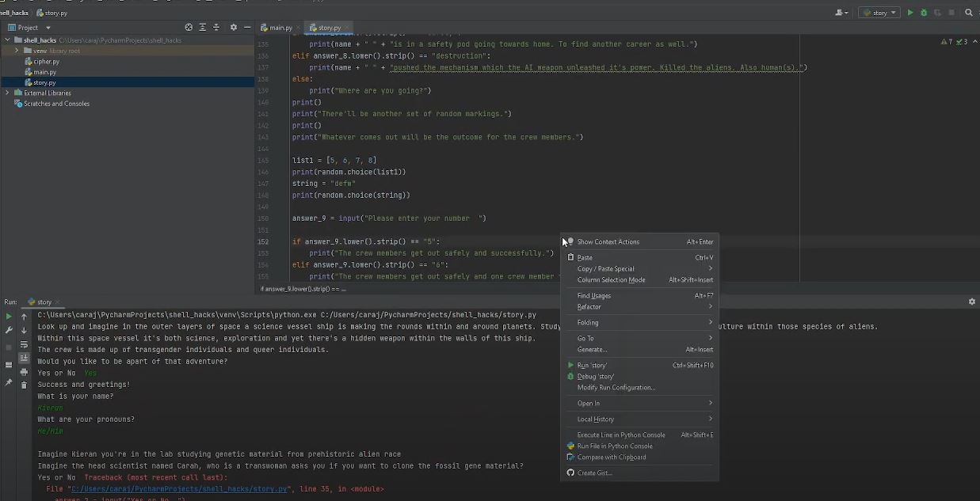Image resolution: width=980 pixels, height=501 pixels.
Task: Open 'story' run configuration dropdown
Action: pos(879,13)
